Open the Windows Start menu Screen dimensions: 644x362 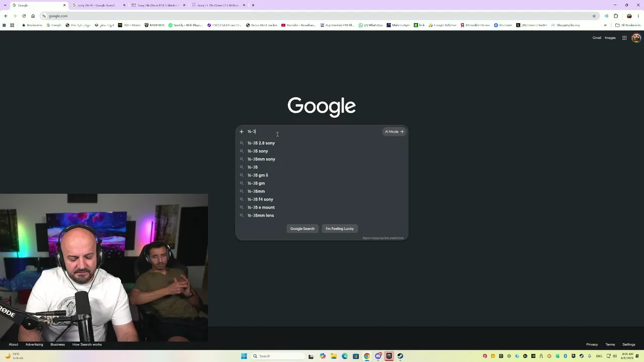coord(244,356)
